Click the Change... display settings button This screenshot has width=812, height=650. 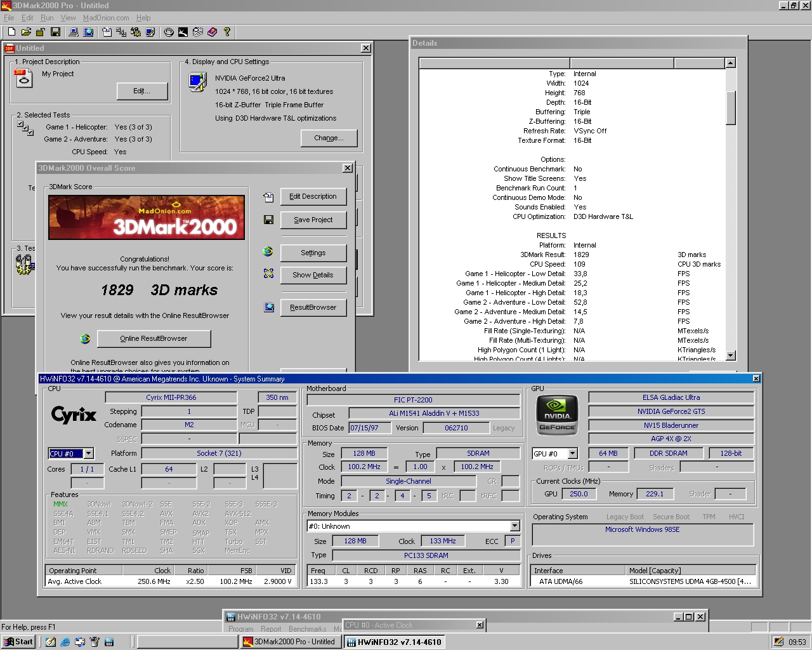click(x=329, y=138)
